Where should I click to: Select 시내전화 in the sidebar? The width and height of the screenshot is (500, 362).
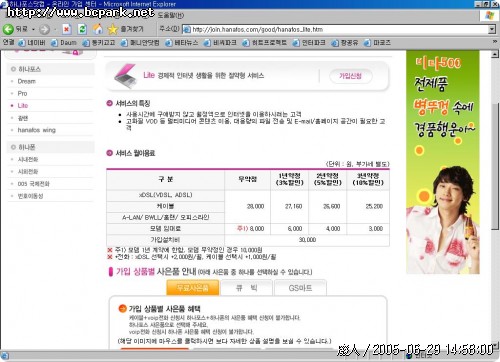click(x=28, y=159)
